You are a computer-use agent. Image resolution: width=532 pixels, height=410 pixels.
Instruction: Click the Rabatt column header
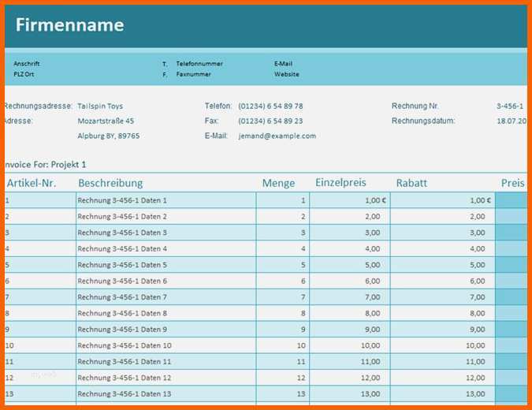[411, 183]
